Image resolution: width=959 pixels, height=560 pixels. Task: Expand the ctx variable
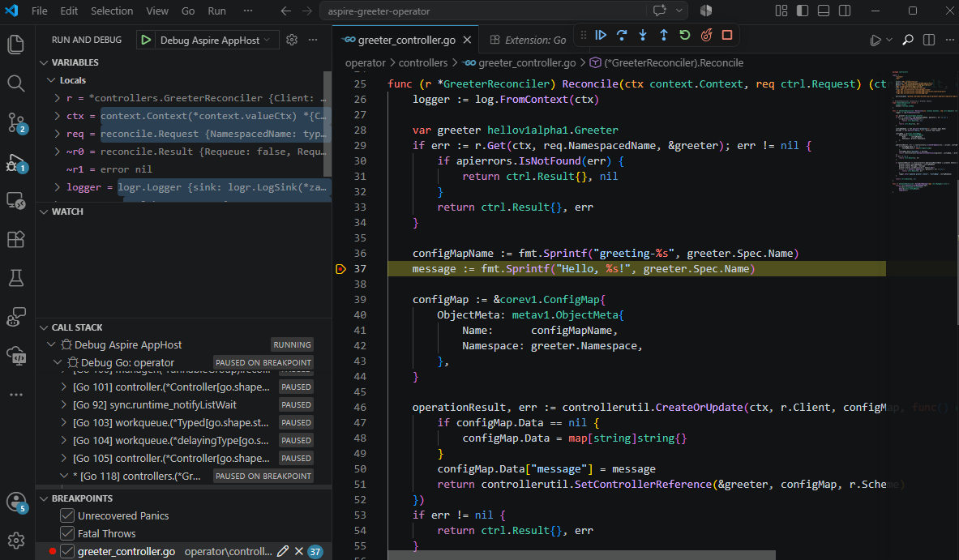point(57,116)
